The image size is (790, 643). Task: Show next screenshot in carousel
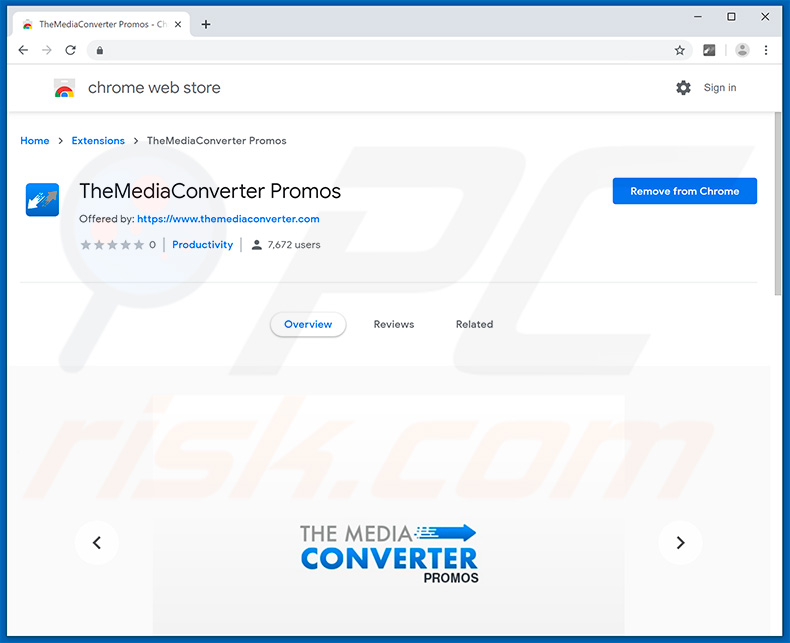680,543
